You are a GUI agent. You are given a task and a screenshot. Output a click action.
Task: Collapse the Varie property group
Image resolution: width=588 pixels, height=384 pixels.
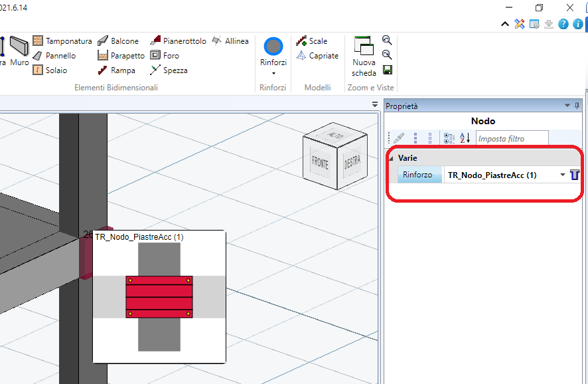pyautogui.click(x=392, y=158)
